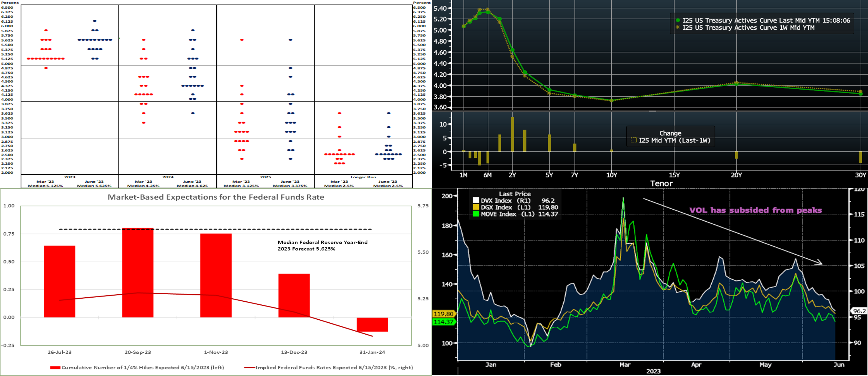
Task: Click the 10Y tenor axis label
Action: tap(612, 175)
